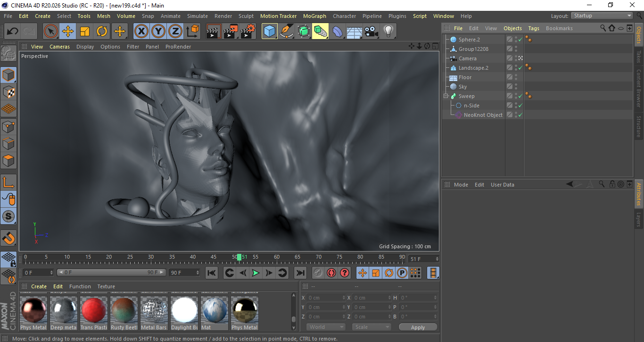Switch to the Layers side tab
Screen dimensions: 644x342
[639, 220]
